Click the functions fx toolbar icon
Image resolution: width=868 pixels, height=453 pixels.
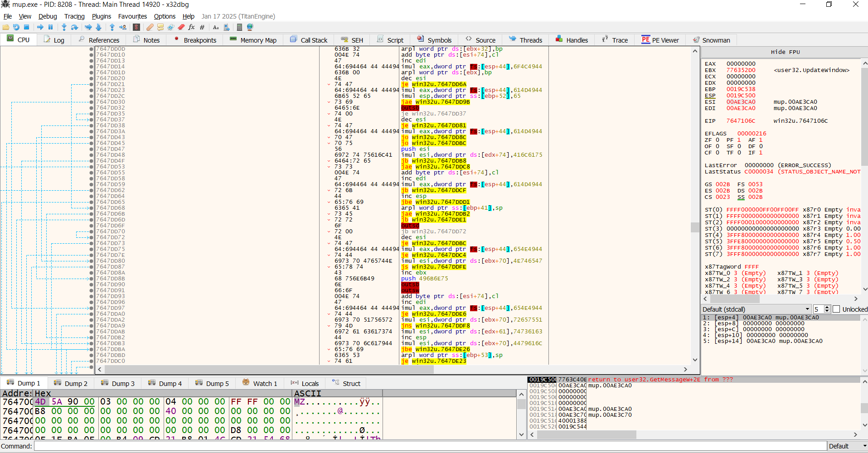coord(192,27)
